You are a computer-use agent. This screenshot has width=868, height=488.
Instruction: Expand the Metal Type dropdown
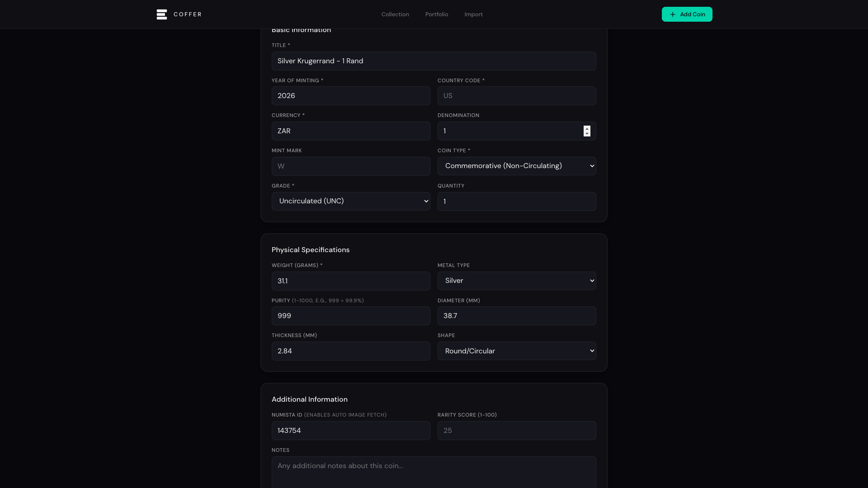[x=516, y=281]
